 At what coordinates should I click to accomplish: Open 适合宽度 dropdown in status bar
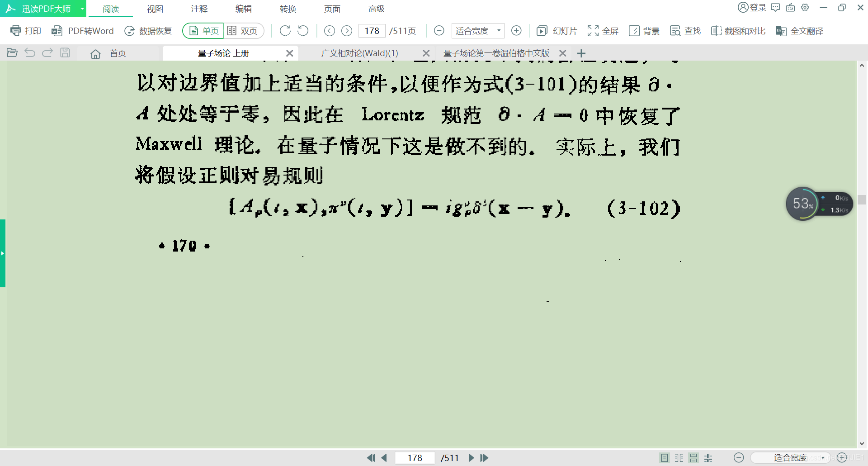(x=790, y=458)
